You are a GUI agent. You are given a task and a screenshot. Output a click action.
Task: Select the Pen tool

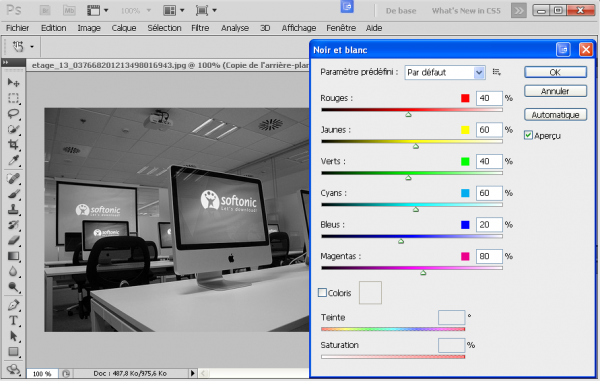click(13, 305)
